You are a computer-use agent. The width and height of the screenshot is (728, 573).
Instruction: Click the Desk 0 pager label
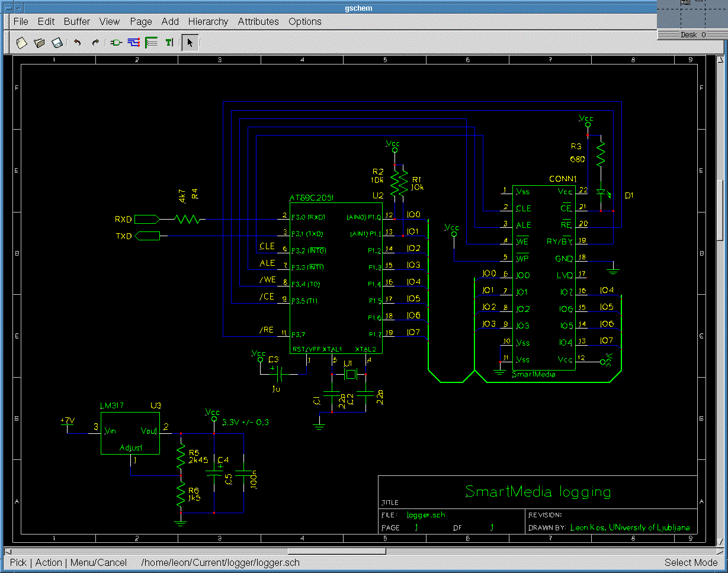point(692,35)
